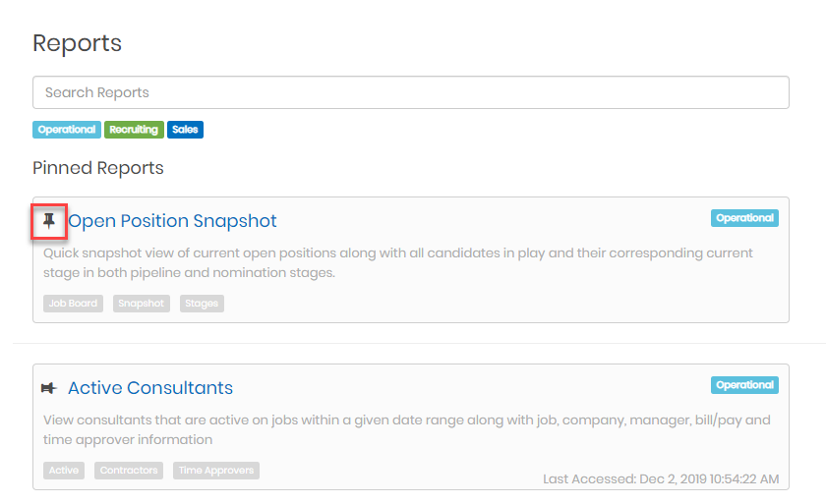Click Operational badge on Open Position Snapshot card

tap(744, 218)
